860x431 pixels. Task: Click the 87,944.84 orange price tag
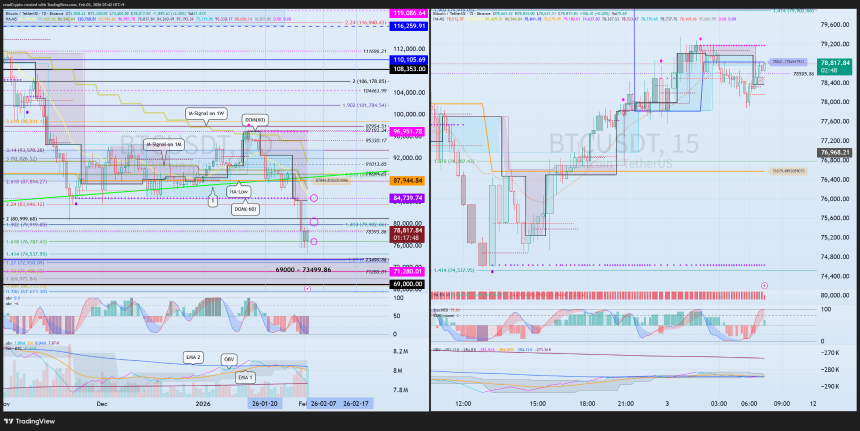(x=408, y=180)
